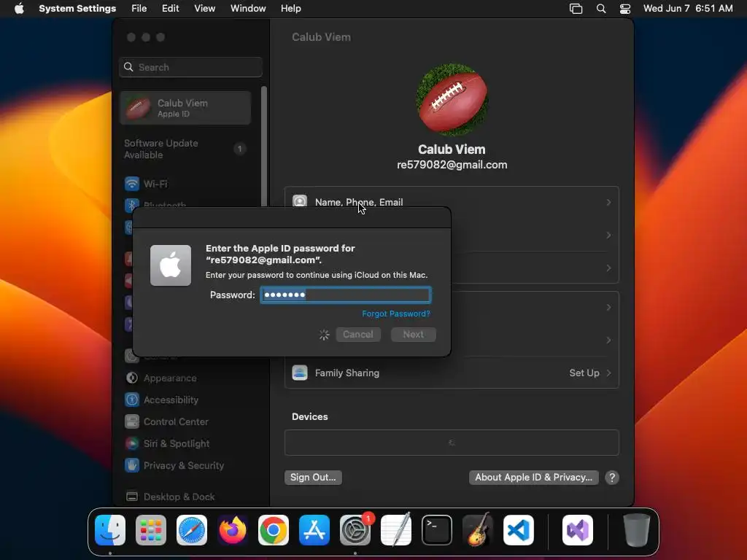Image resolution: width=747 pixels, height=560 pixels.
Task: Open the Apple menu
Action: (x=19, y=9)
